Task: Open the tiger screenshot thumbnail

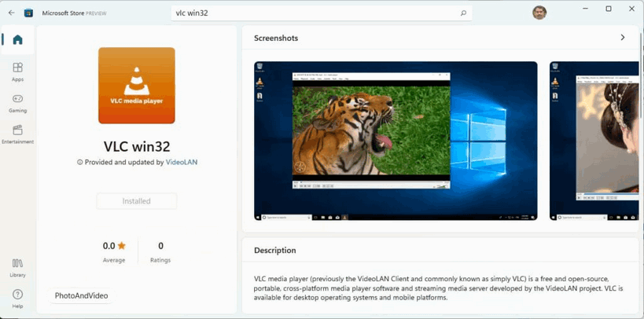Action: [x=396, y=141]
